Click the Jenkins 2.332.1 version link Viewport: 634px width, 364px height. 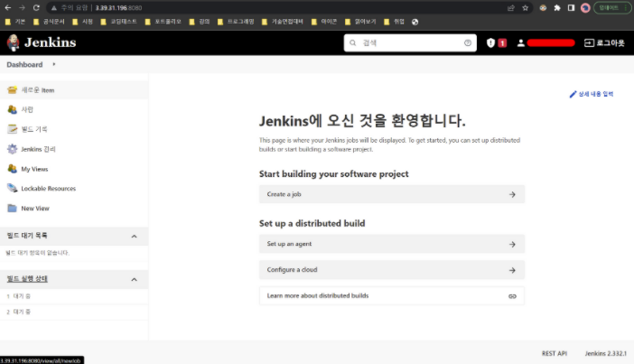point(605,353)
